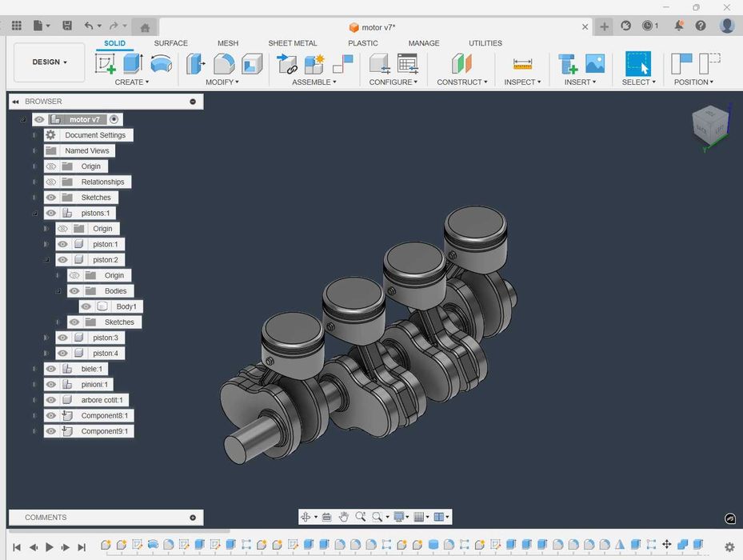Switch to the MESH tab
Screen dimensions: 743x560
point(228,43)
